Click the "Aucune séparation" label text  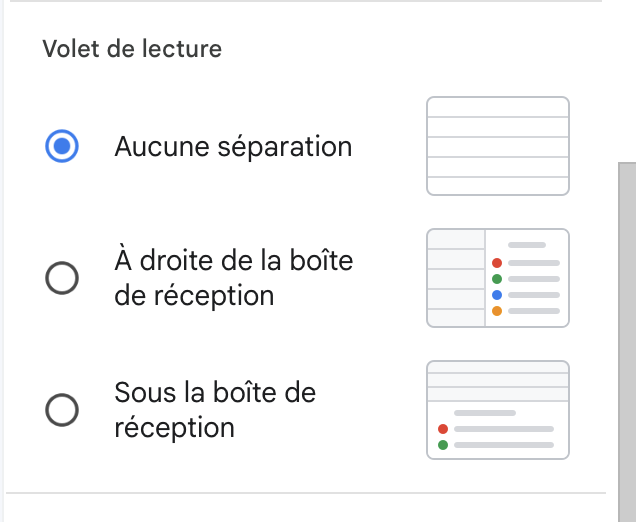point(233,147)
